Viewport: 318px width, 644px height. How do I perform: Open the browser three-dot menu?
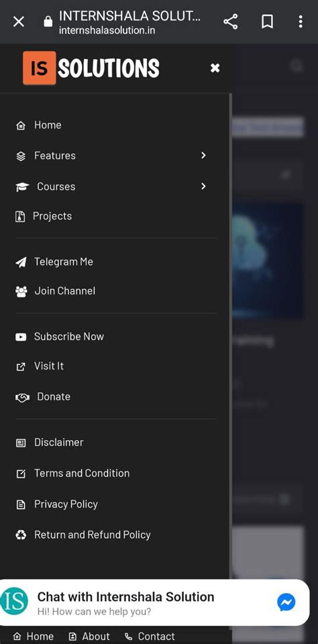pyautogui.click(x=301, y=21)
